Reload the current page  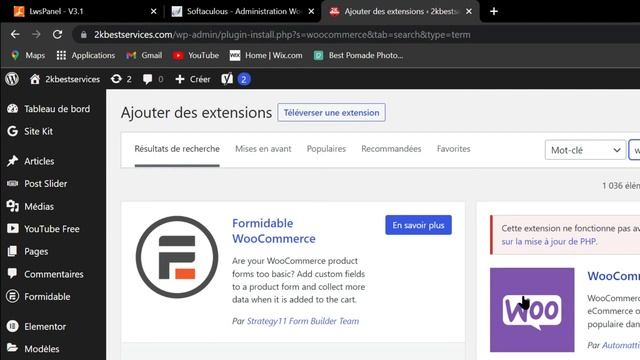click(x=58, y=35)
